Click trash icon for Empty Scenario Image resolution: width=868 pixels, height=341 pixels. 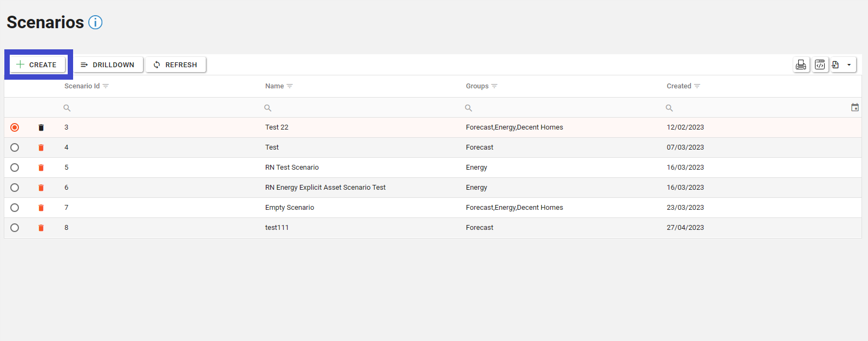pyautogui.click(x=41, y=208)
